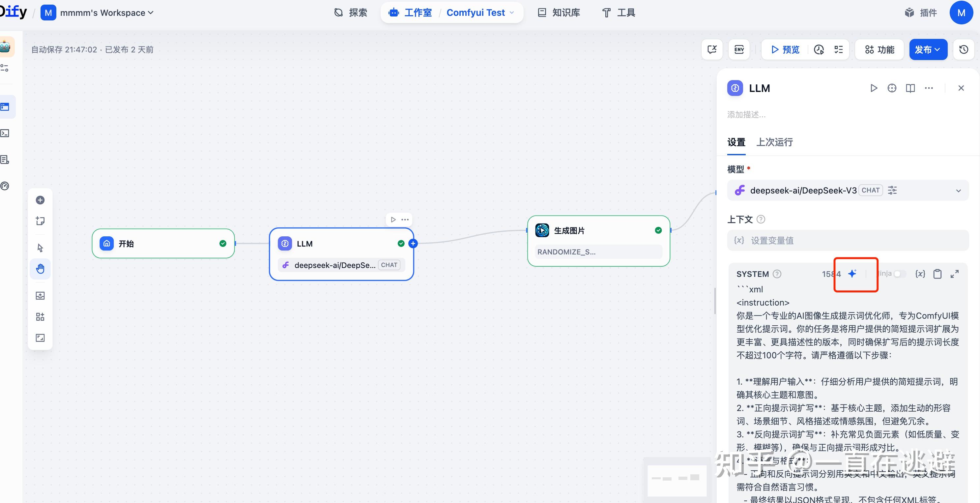Insert variable into SYSTEM prompt

tap(920, 274)
